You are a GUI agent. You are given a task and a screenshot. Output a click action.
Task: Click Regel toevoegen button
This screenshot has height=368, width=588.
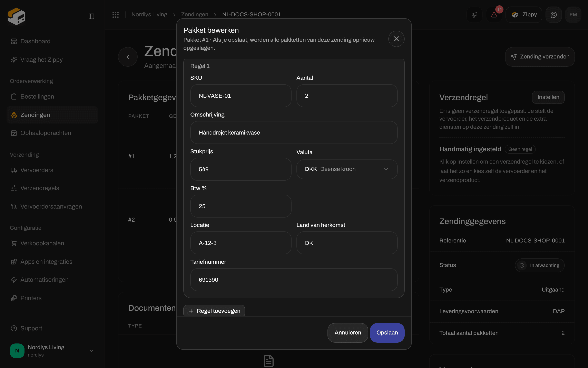214,311
